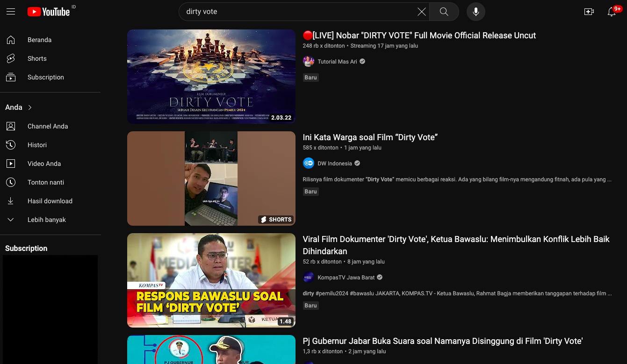
Task: Go to Beranda in sidebar
Action: pos(39,40)
